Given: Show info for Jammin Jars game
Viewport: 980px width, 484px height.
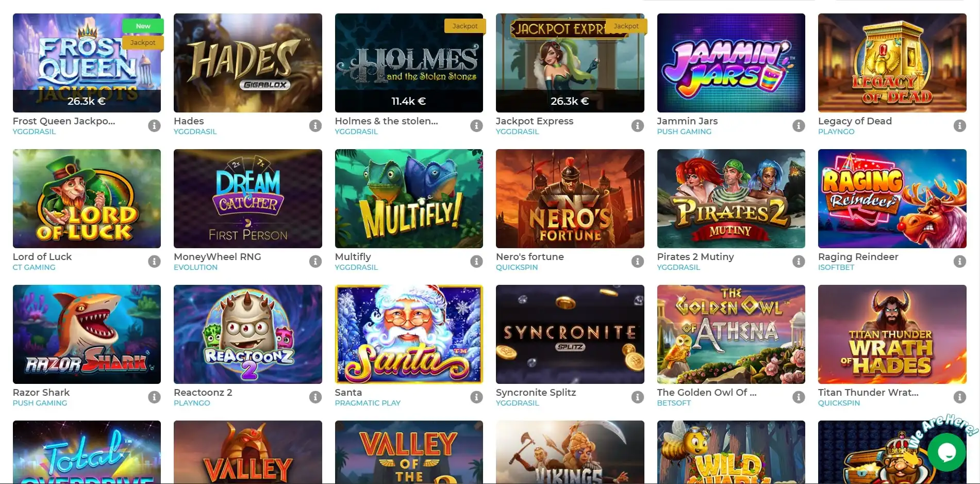Looking at the screenshot, I should (x=799, y=125).
